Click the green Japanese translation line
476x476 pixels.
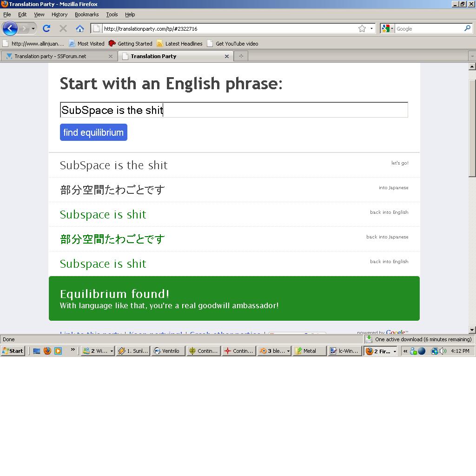click(112, 239)
